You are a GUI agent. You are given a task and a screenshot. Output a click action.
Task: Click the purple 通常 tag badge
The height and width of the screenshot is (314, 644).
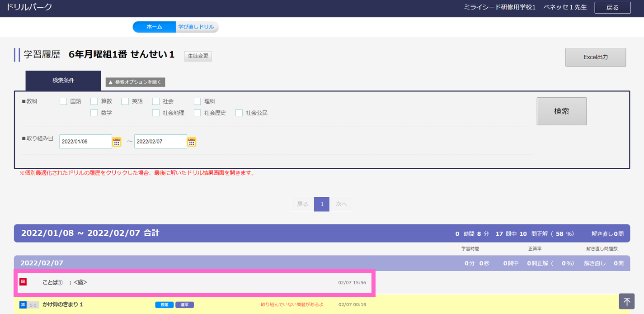[x=184, y=305]
